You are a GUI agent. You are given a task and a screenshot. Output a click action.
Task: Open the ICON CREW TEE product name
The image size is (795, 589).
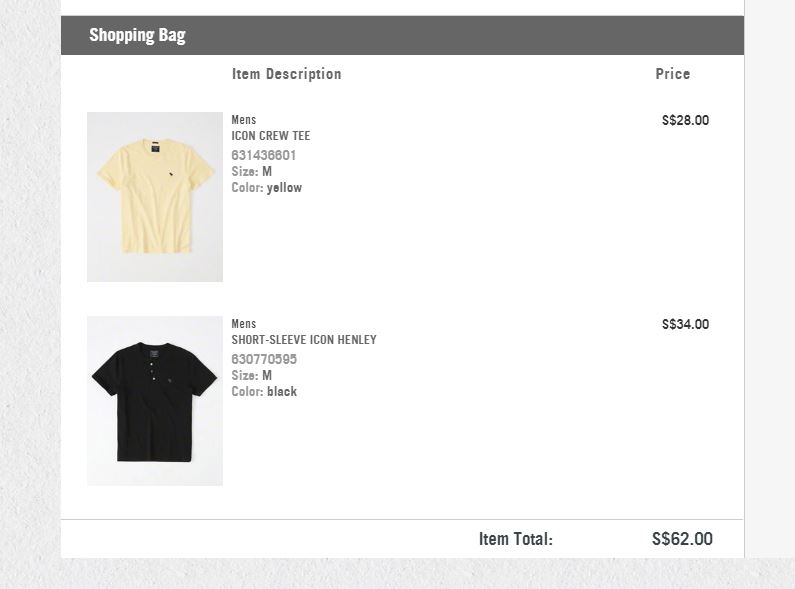[x=271, y=136]
